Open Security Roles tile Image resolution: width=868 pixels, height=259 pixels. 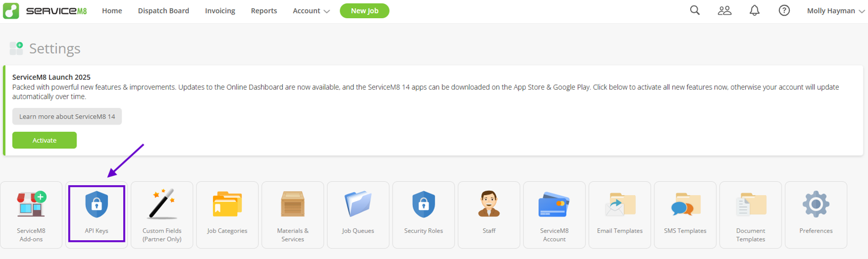click(424, 215)
